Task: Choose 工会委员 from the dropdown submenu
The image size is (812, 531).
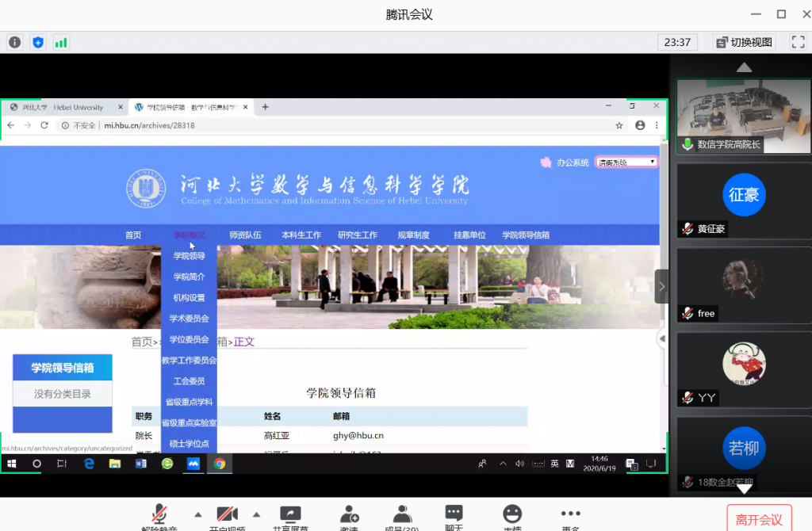Action: pyautogui.click(x=189, y=381)
